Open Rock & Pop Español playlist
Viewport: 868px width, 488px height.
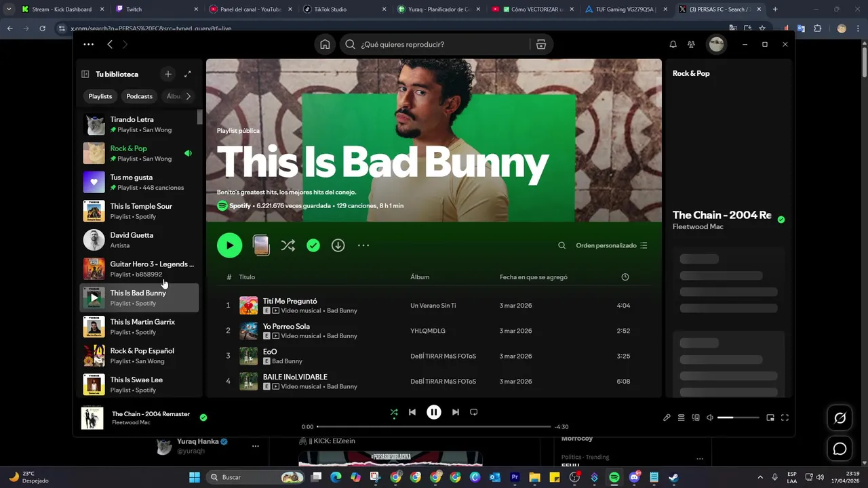(x=140, y=356)
